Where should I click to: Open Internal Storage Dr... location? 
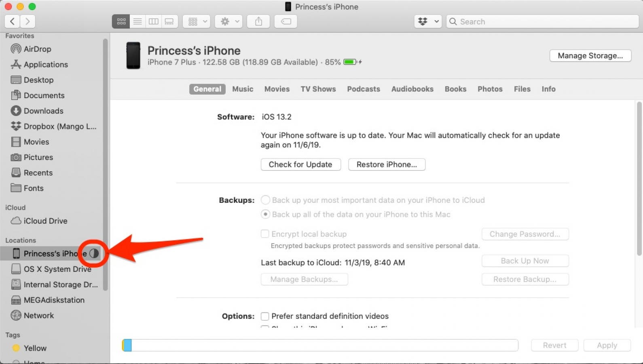[x=55, y=284]
